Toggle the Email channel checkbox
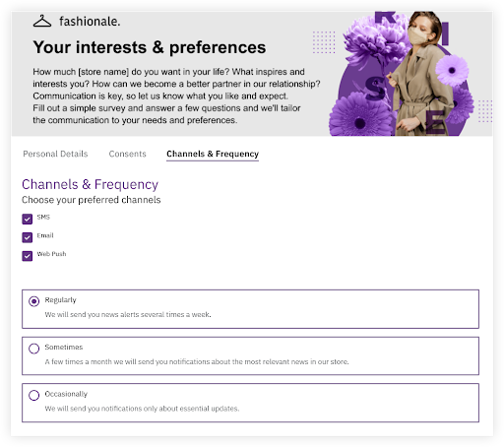This screenshot has height=447, width=504. click(28, 237)
